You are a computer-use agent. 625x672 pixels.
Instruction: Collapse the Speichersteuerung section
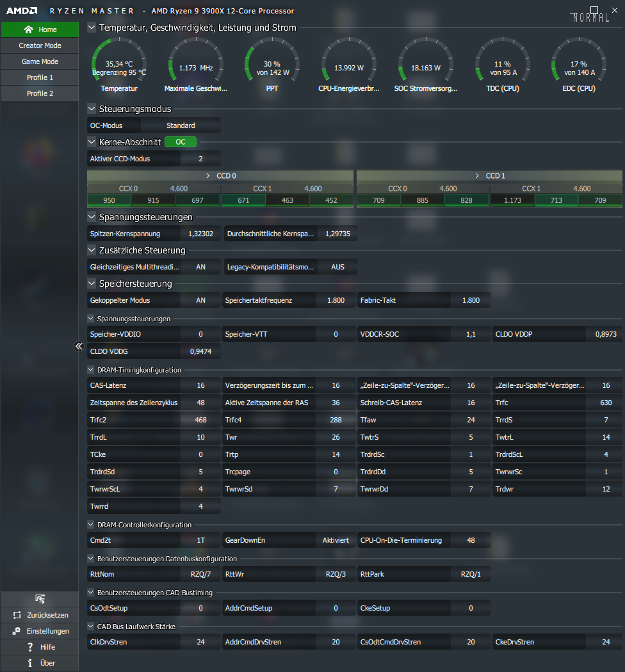point(92,284)
